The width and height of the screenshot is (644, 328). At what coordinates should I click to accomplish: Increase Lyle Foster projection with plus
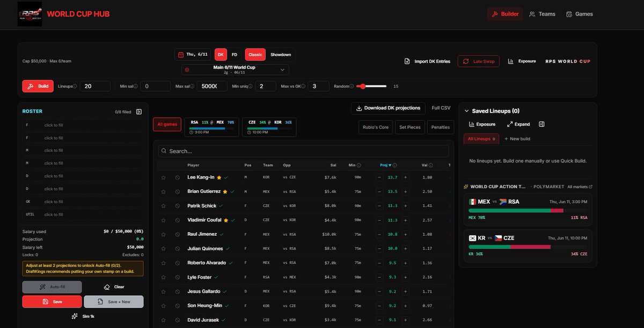click(x=405, y=277)
